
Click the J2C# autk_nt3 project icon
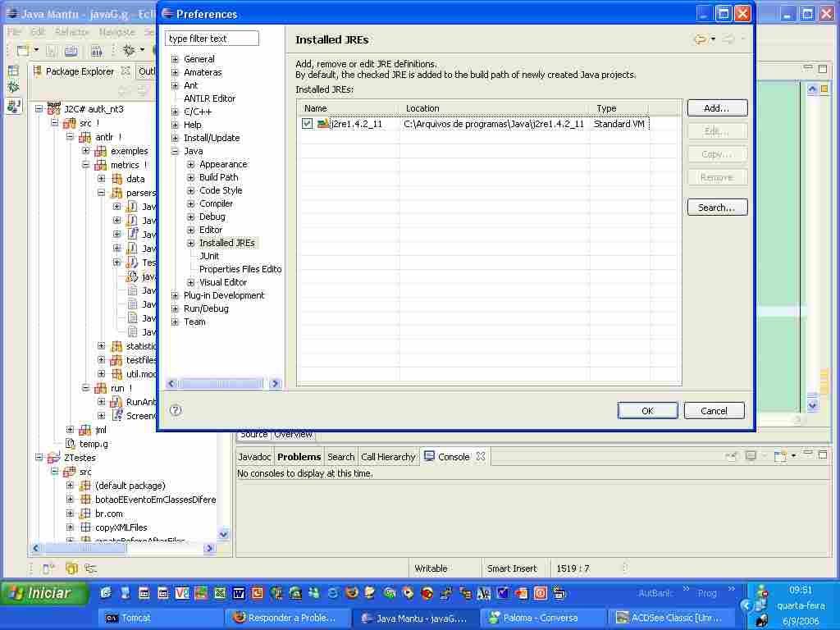(53, 109)
